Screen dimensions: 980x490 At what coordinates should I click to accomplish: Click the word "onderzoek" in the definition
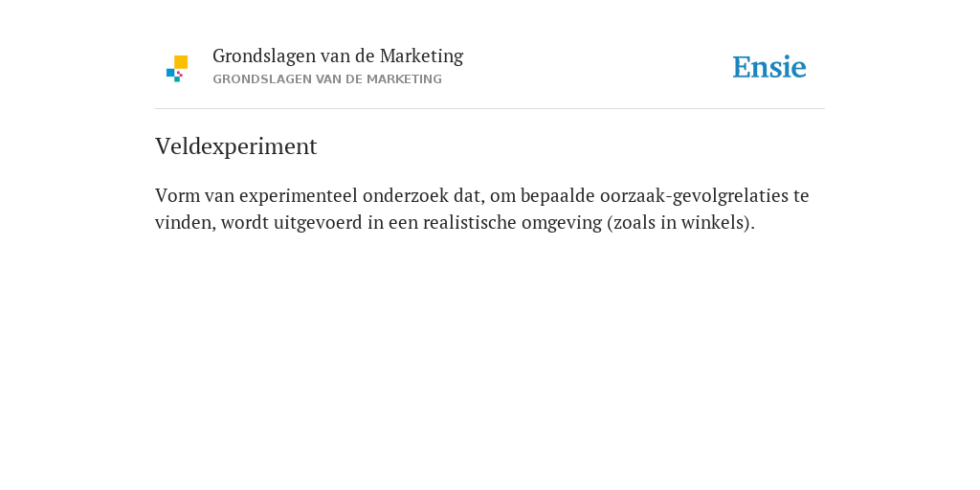[406, 195]
